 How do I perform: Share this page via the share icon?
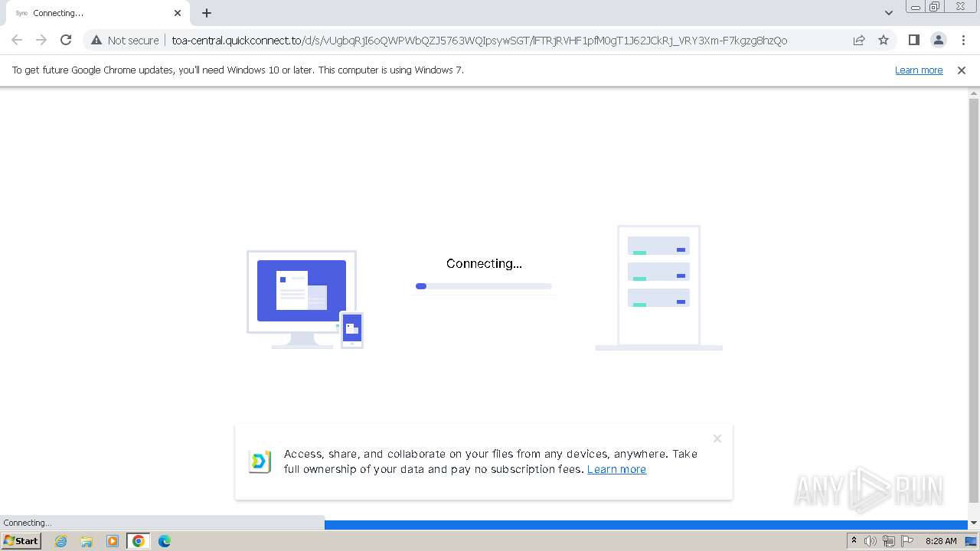pyautogui.click(x=859, y=40)
